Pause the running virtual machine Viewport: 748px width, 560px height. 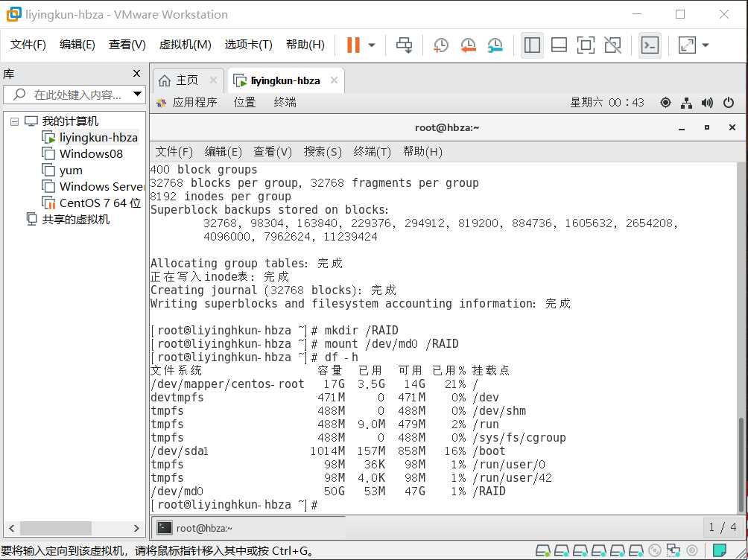pyautogui.click(x=353, y=45)
